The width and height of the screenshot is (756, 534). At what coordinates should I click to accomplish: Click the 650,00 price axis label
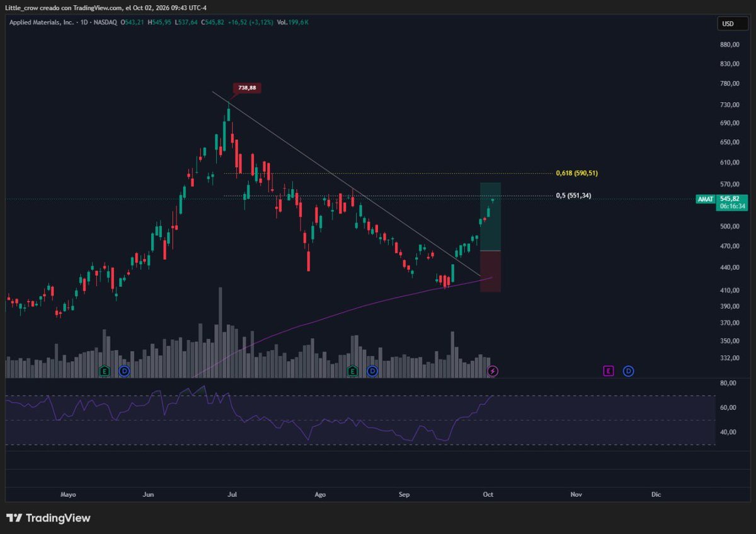tap(730, 142)
